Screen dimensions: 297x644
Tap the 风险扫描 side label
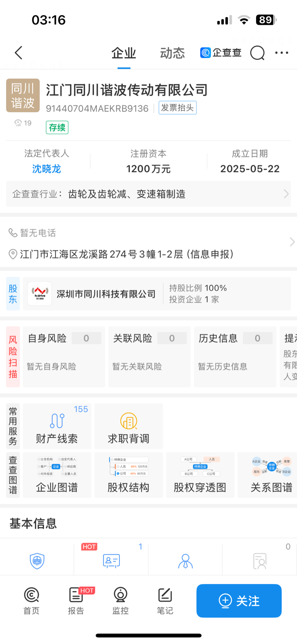coord(13,357)
